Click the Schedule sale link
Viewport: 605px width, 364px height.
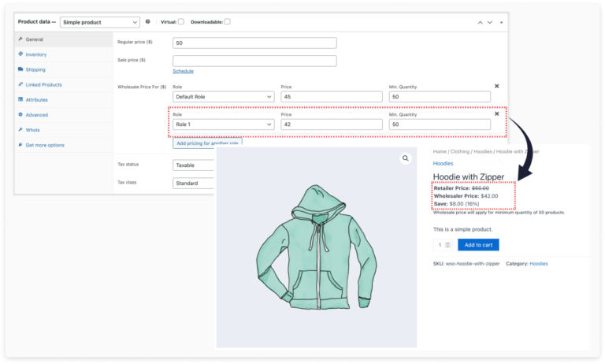[x=183, y=71]
